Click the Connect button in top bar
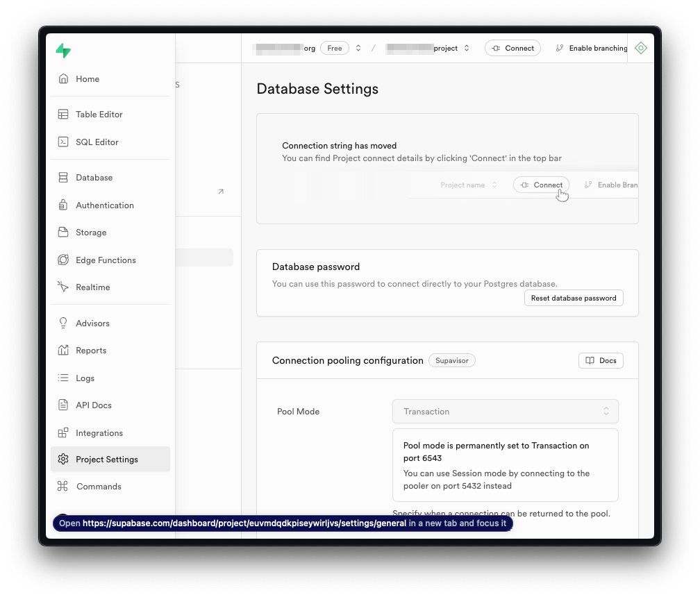 point(512,48)
